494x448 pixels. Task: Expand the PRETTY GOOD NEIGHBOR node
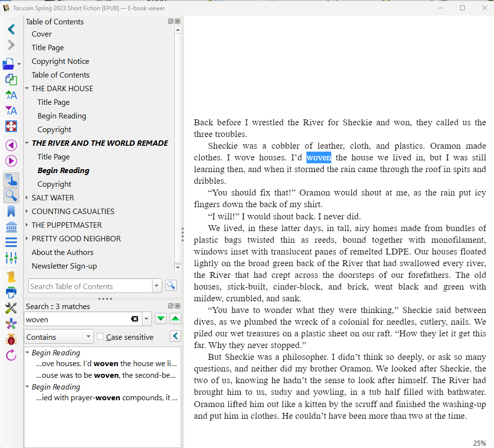pyautogui.click(x=27, y=239)
